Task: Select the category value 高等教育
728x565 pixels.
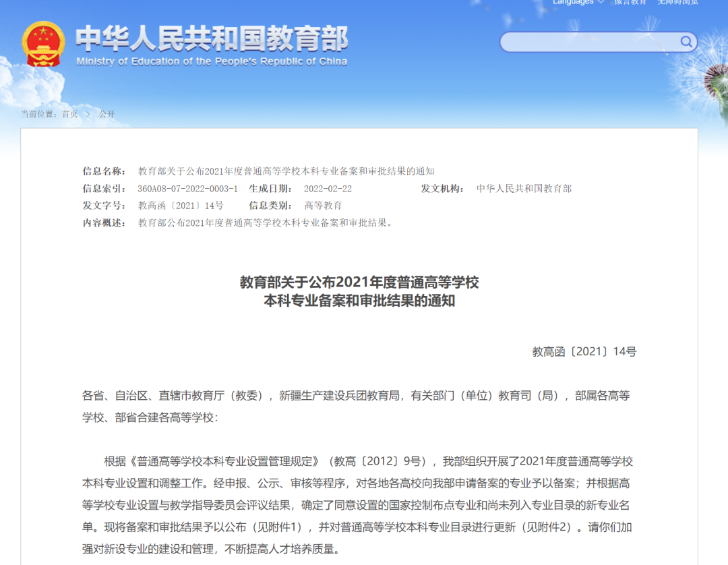Action: point(323,206)
